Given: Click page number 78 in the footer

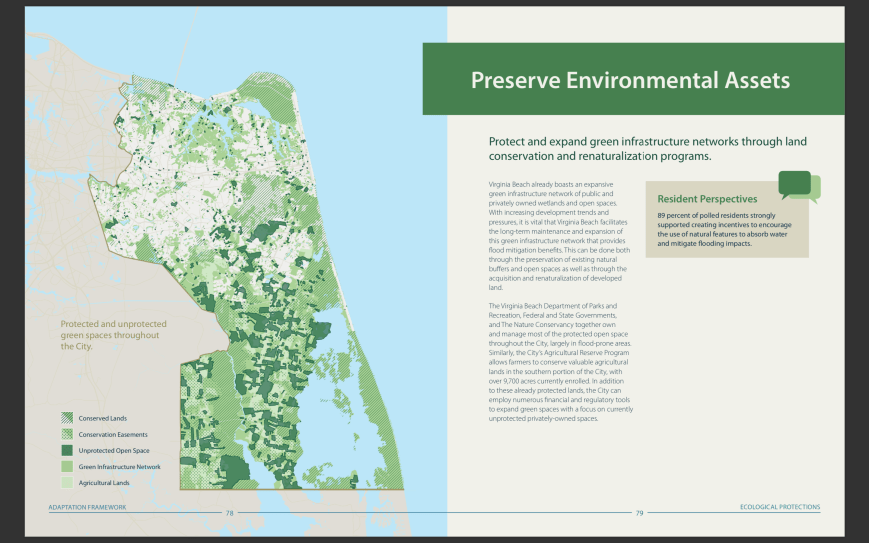Looking at the screenshot, I should (x=229, y=513).
